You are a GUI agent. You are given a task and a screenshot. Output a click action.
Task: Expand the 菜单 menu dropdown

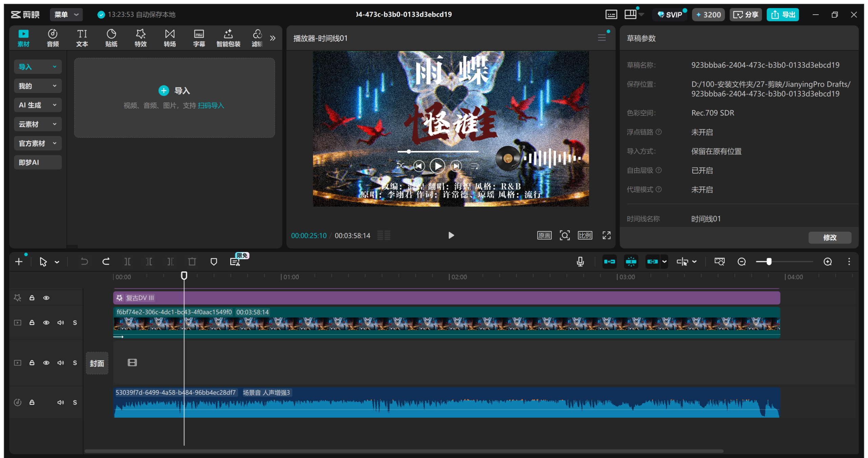[x=66, y=14]
